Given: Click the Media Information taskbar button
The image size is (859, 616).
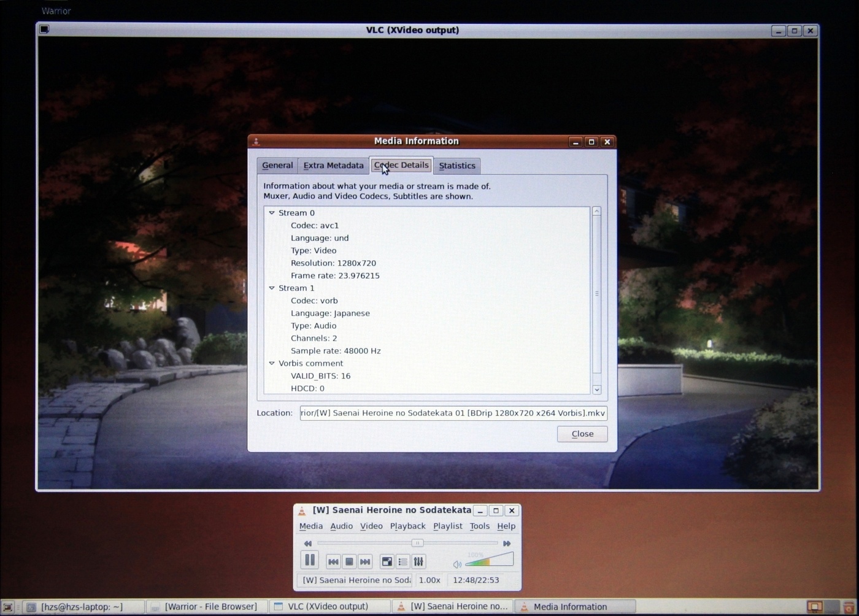Looking at the screenshot, I should click(575, 607).
